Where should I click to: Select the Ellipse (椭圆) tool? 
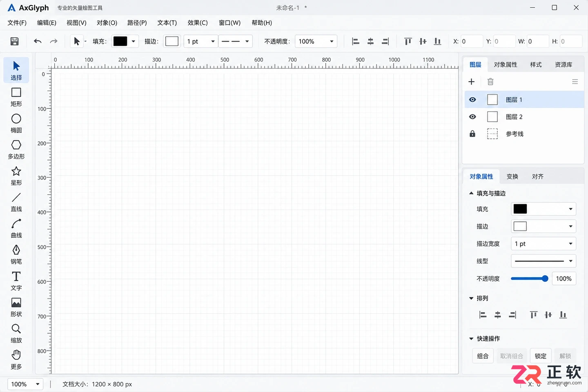[x=16, y=123]
